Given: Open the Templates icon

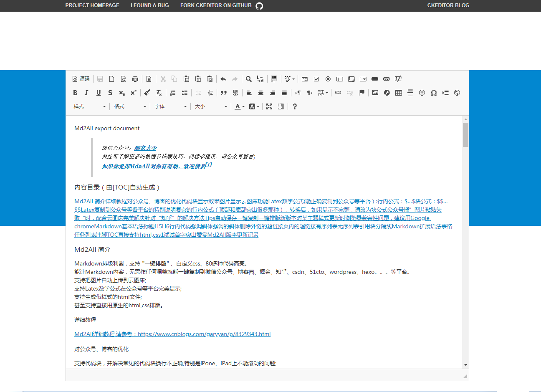Looking at the screenshot, I should [149, 79].
